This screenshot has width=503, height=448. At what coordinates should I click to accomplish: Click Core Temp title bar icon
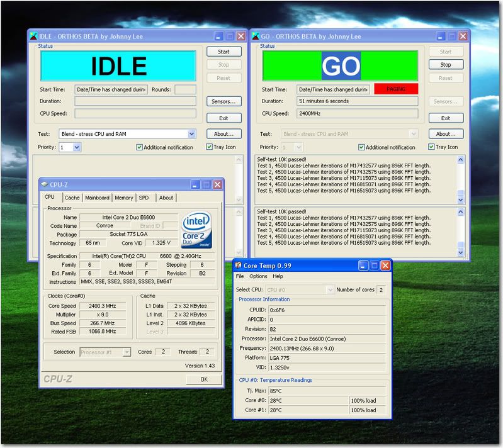pos(239,265)
